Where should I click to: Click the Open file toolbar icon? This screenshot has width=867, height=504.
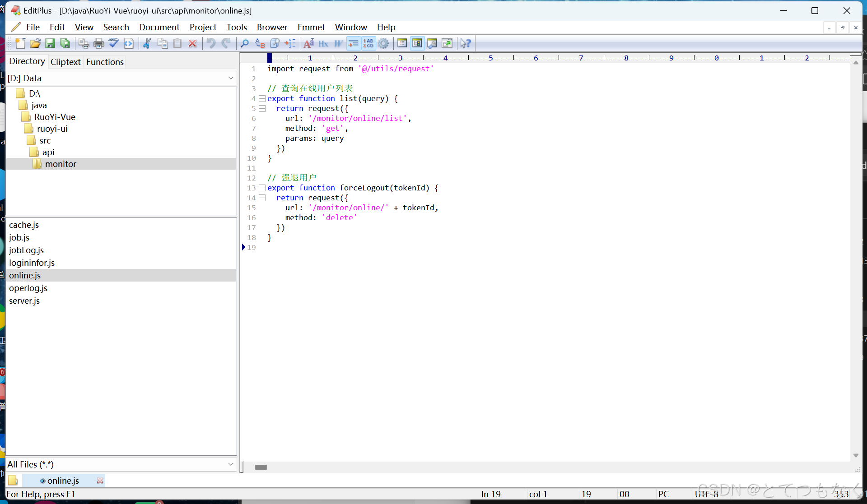(x=35, y=43)
